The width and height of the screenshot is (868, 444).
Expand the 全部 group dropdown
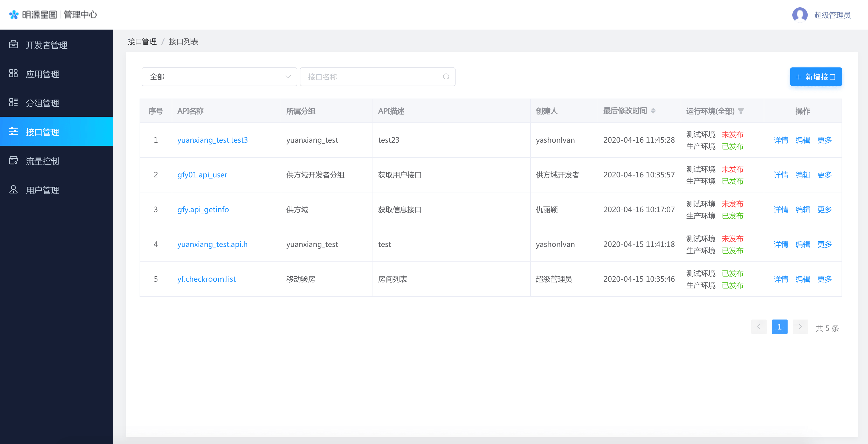click(x=219, y=77)
